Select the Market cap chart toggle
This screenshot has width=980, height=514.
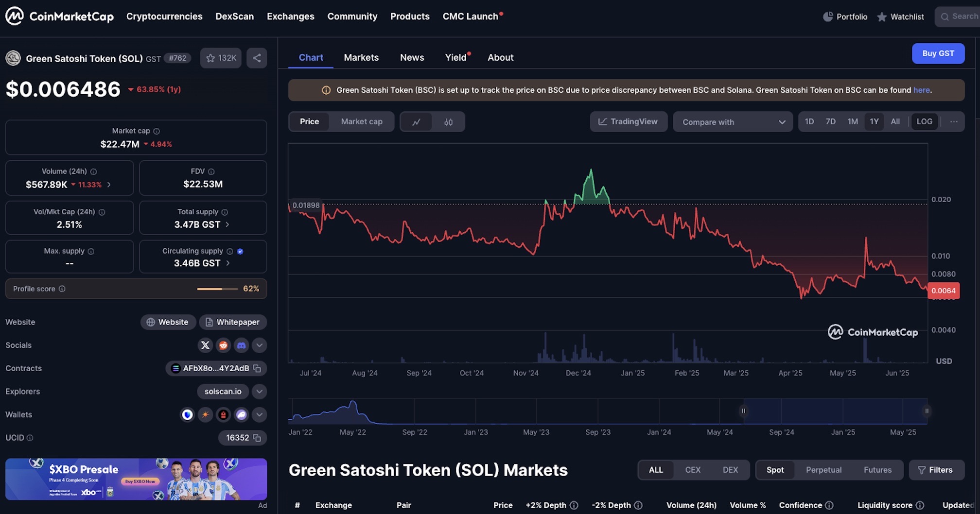[362, 121]
